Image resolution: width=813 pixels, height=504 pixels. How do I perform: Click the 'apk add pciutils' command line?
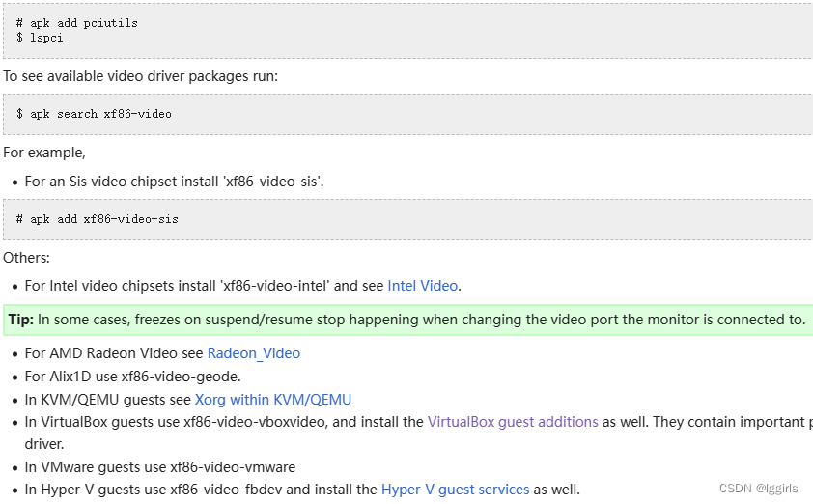pos(77,23)
